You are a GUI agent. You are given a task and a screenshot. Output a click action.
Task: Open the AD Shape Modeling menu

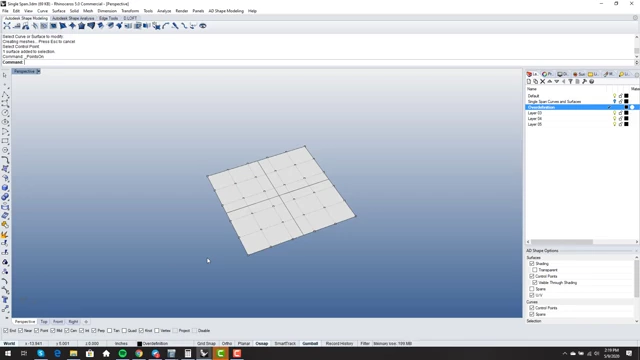pyautogui.click(x=226, y=11)
